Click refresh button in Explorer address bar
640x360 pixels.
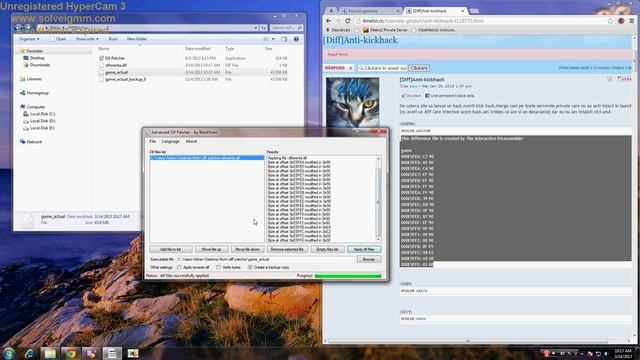click(264, 28)
